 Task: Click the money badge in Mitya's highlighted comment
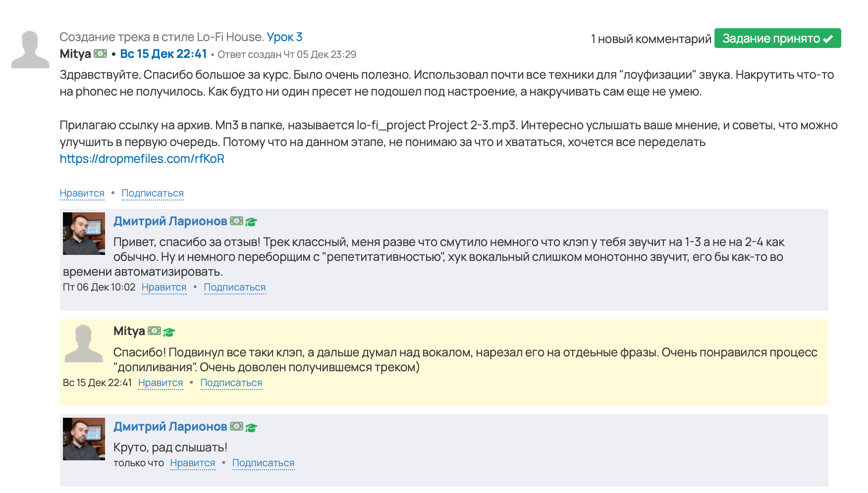155,331
